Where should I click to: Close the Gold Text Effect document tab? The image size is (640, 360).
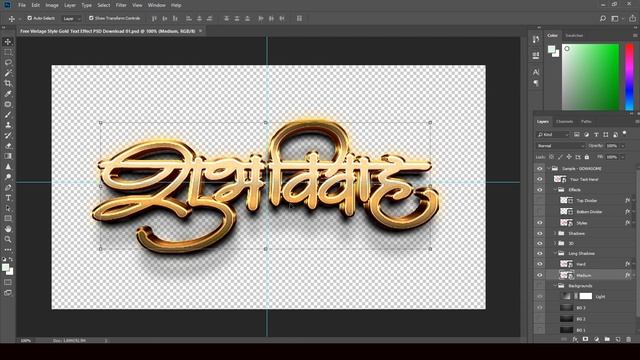tap(200, 31)
